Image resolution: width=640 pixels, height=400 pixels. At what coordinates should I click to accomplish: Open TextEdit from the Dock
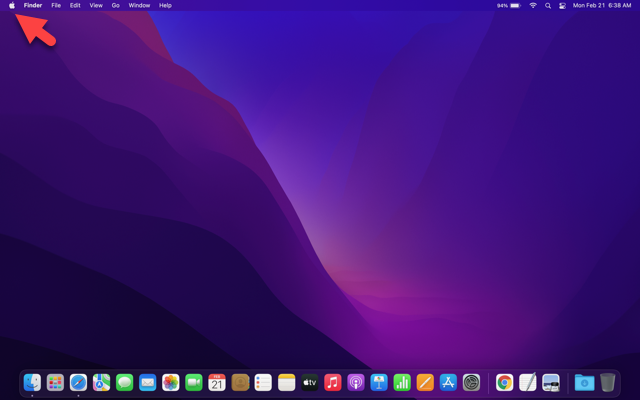(x=528, y=382)
